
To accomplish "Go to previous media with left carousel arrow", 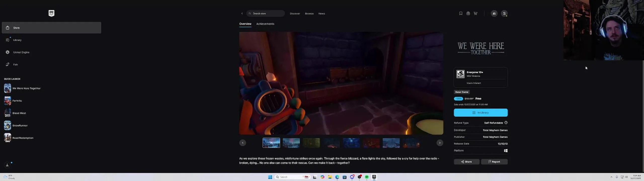I will pos(243,143).
